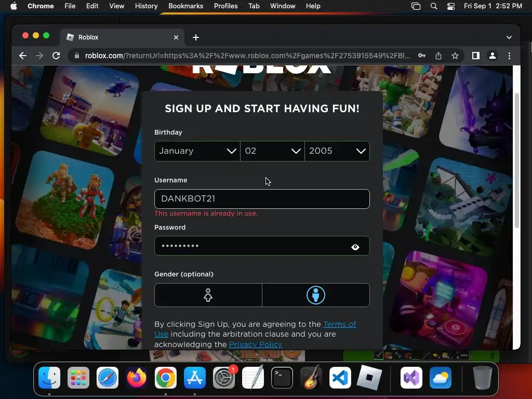Open Spotlight search in the menu bar
This screenshot has width=532, height=399.
[434, 6]
